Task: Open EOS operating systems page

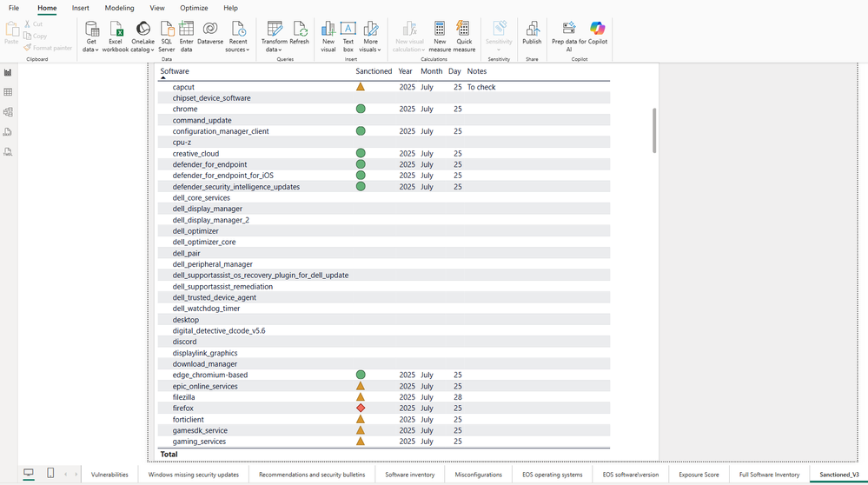Action: pos(552,475)
